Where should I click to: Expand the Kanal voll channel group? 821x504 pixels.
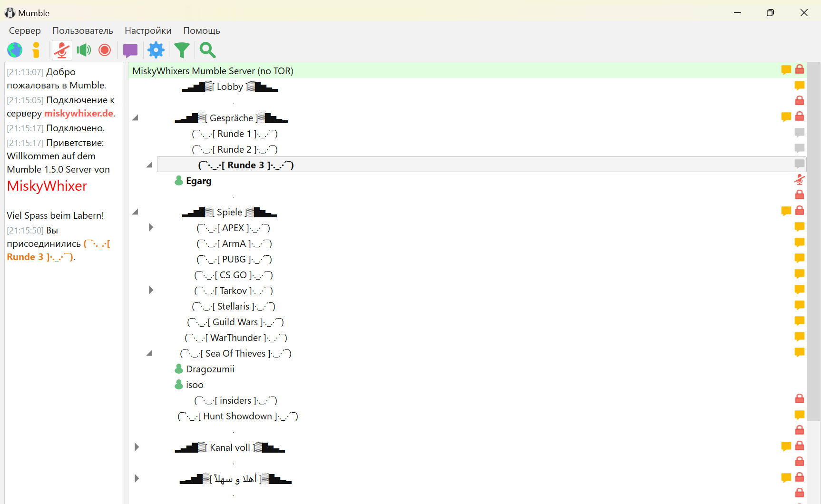(137, 447)
